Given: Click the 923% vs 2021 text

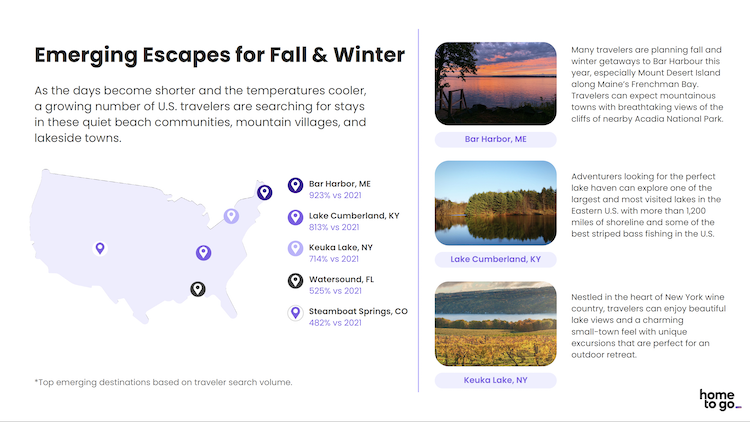Looking at the screenshot, I should (x=335, y=195).
